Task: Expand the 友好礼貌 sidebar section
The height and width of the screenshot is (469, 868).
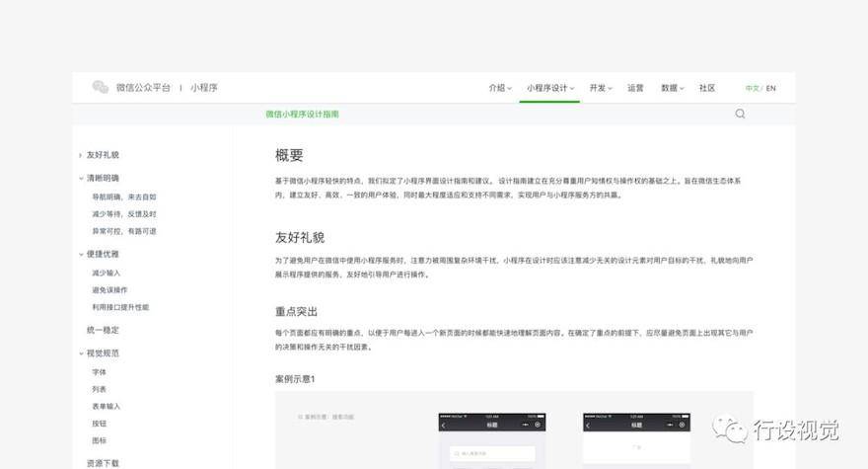Action: [100, 155]
